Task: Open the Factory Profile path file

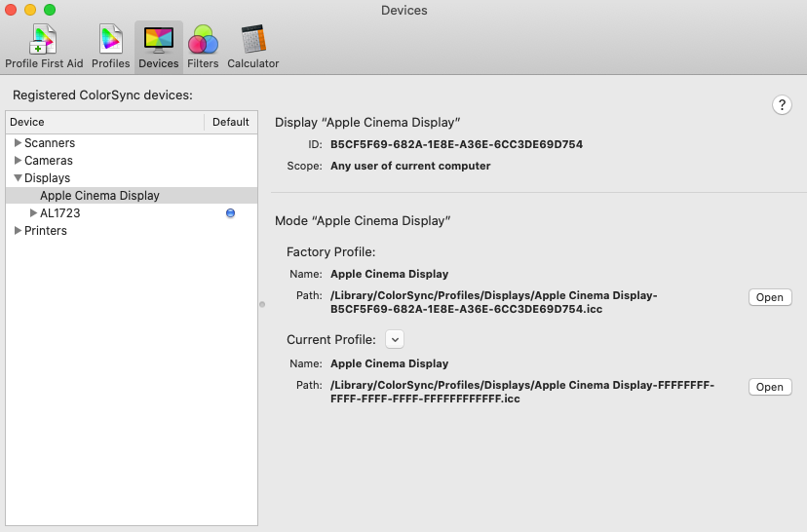Action: click(770, 297)
